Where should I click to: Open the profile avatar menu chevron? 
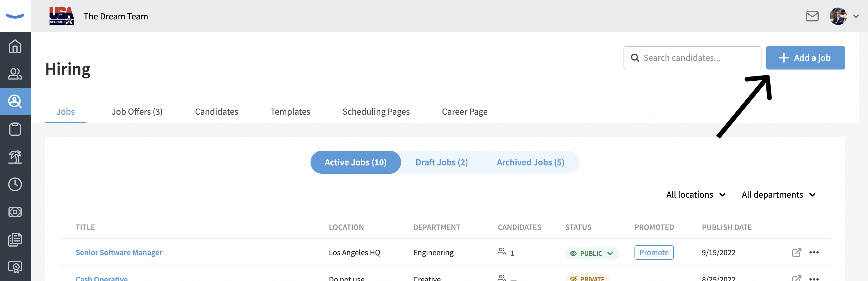856,16
